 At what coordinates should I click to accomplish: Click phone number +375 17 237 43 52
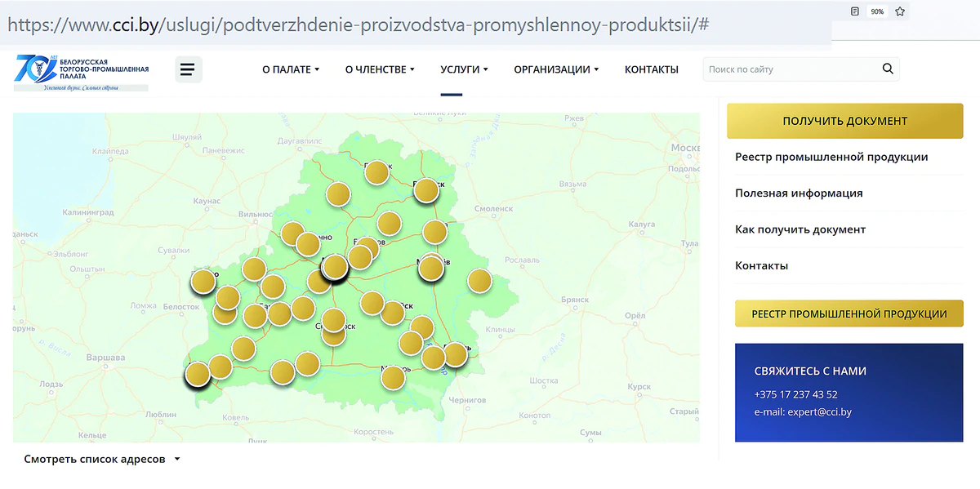(795, 394)
